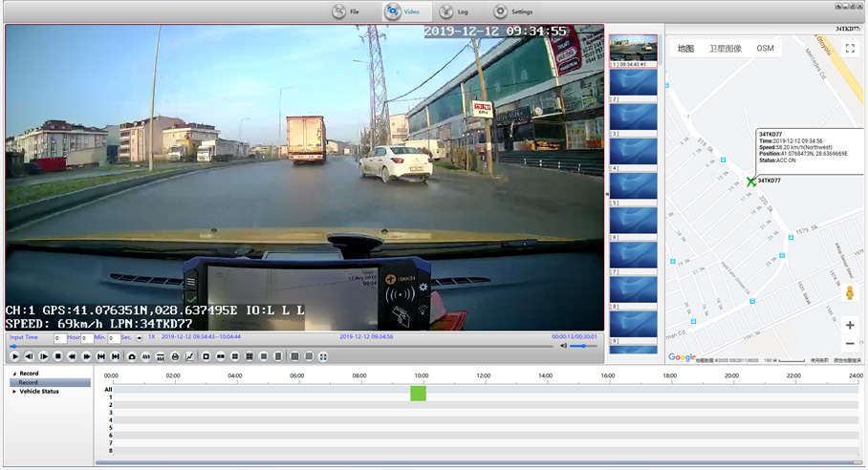Fast forward with the double-right-arrow button

tap(86, 356)
